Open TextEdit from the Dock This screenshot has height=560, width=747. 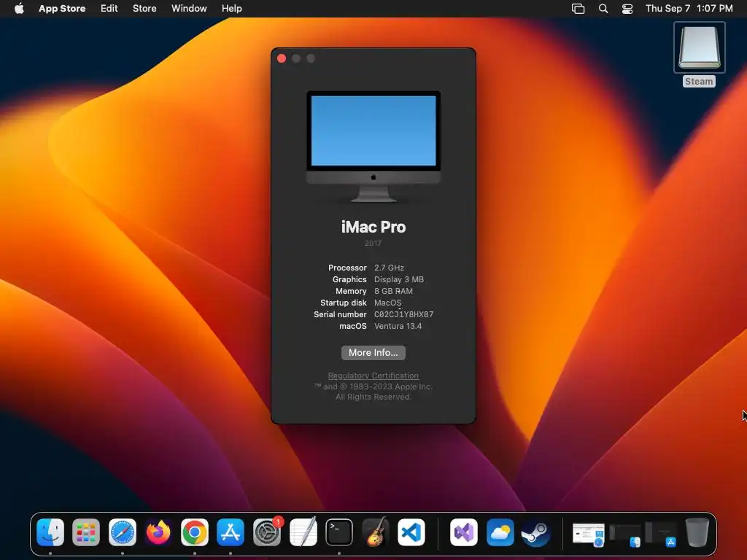pyautogui.click(x=303, y=532)
